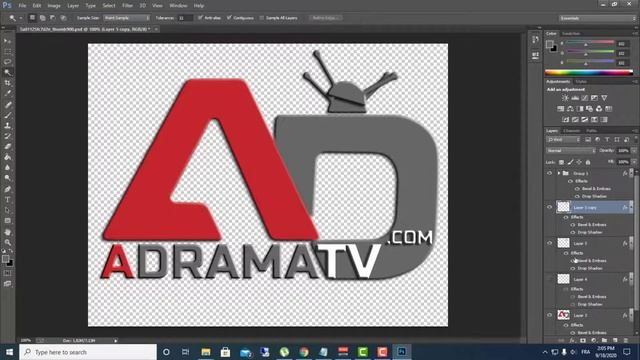Select the Dodge tool
This screenshot has height=360, width=640.
[7, 178]
